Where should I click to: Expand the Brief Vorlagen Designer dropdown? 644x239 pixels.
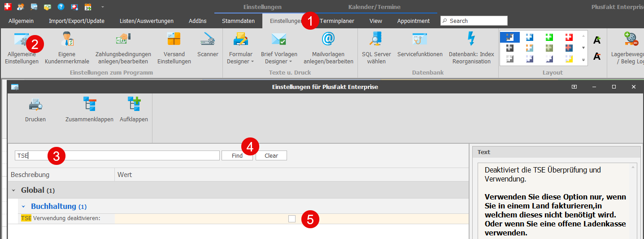(x=279, y=62)
